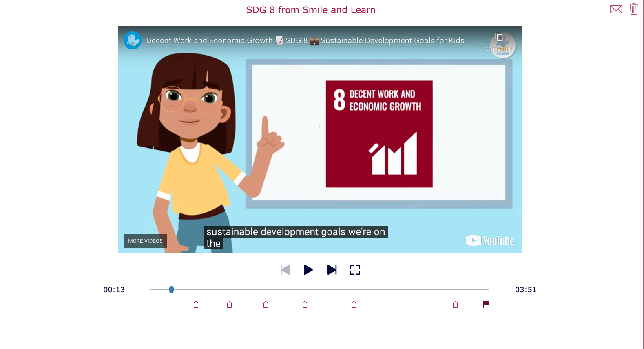The image size is (644, 349).
Task: Play the video
Action: tap(308, 270)
